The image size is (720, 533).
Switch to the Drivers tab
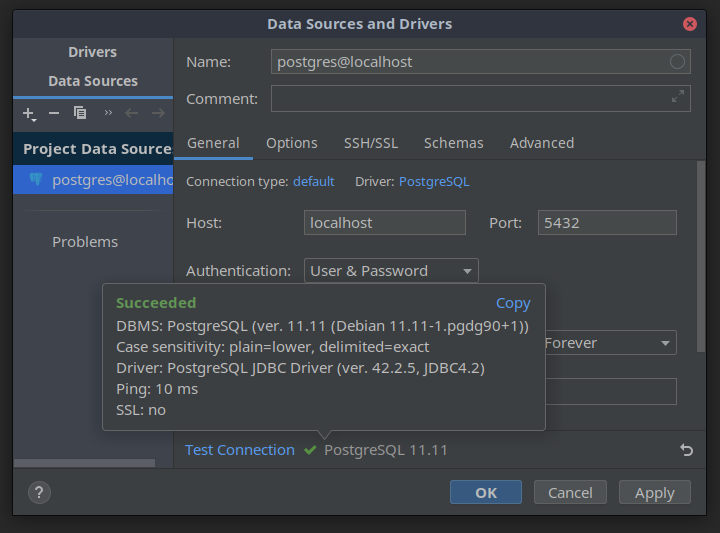coord(92,52)
